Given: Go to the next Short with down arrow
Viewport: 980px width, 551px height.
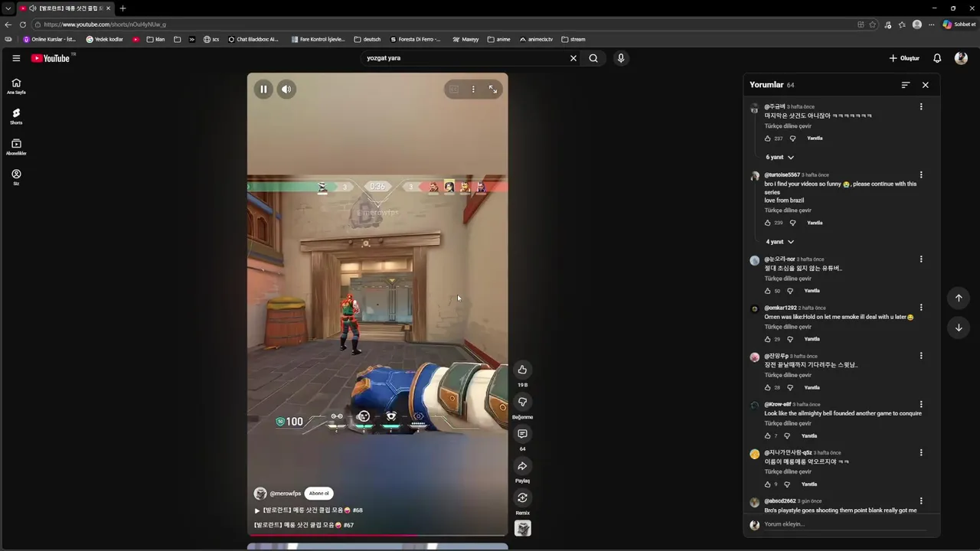Looking at the screenshot, I should (x=959, y=328).
